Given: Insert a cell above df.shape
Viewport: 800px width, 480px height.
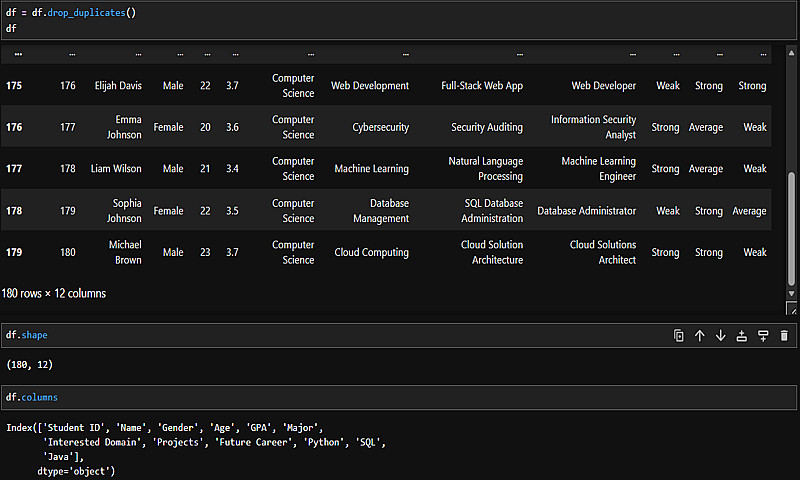Looking at the screenshot, I should [742, 336].
